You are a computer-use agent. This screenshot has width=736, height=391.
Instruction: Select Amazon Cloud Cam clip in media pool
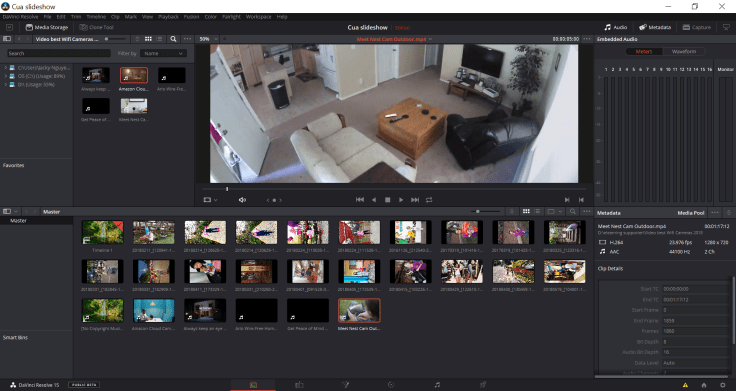[153, 310]
